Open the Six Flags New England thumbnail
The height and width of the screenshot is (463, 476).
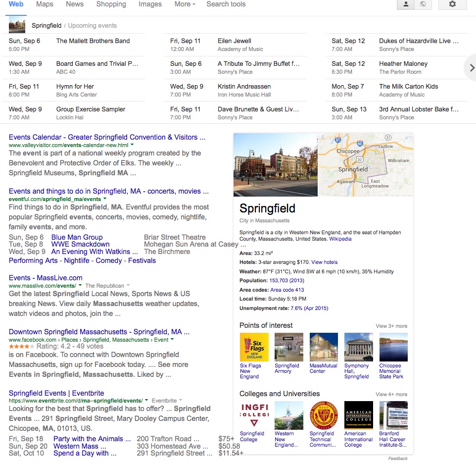254,347
